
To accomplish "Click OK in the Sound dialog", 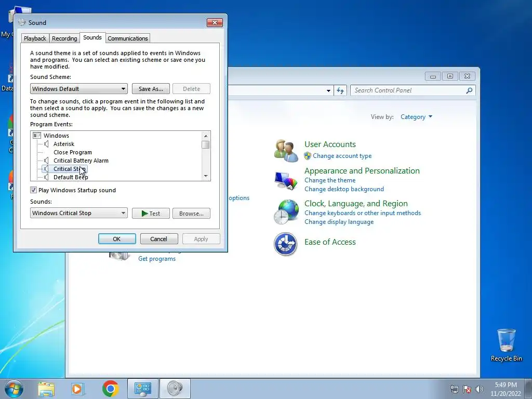I will click(117, 239).
